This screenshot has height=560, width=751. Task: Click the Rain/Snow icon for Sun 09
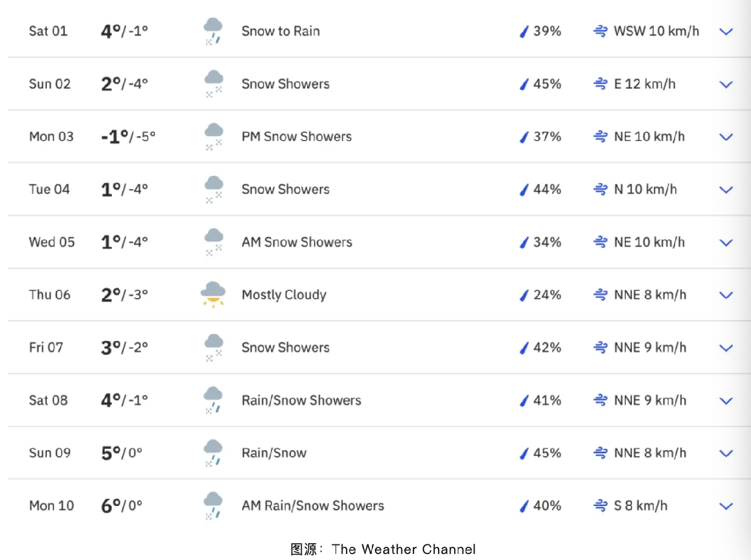point(213,453)
